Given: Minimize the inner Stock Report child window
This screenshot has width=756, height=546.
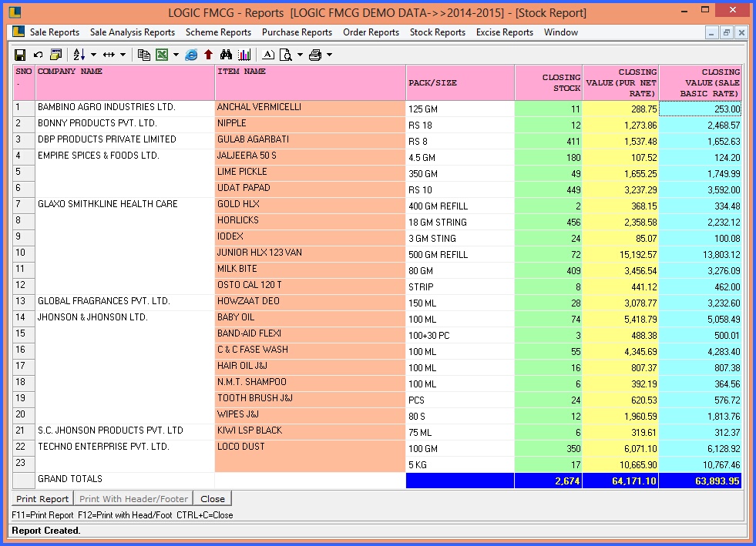Looking at the screenshot, I should (x=711, y=33).
